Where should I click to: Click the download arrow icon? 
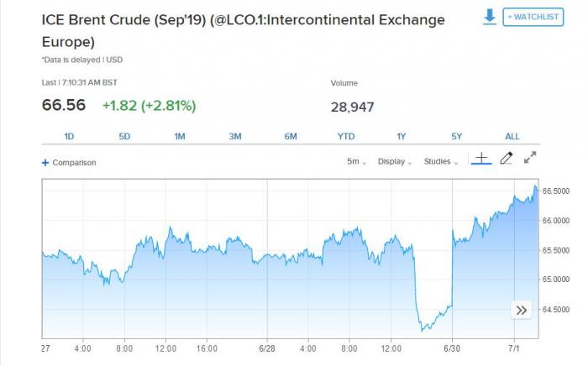tap(490, 17)
